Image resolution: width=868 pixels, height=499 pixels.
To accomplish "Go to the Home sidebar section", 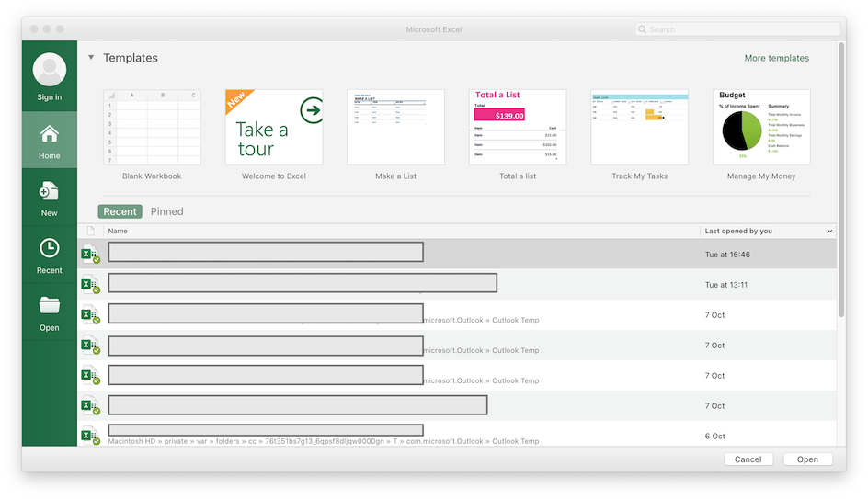I will pos(50,140).
